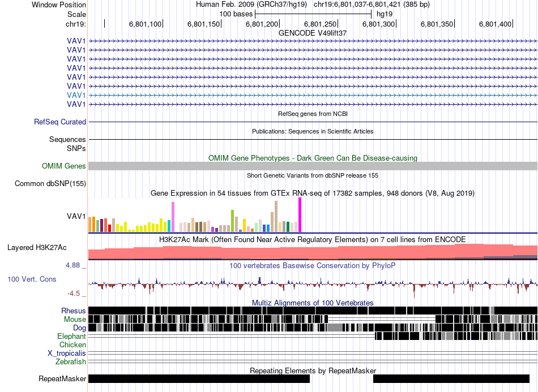538x392 pixels.
Task: Open the 'OMIM Gene Phenotypes' track title
Action: [313, 158]
